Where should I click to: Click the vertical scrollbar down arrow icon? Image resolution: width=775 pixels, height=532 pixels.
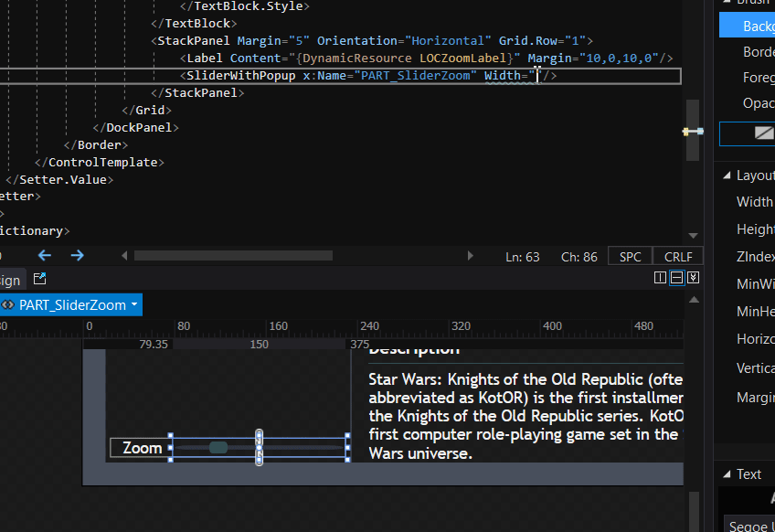point(693,234)
